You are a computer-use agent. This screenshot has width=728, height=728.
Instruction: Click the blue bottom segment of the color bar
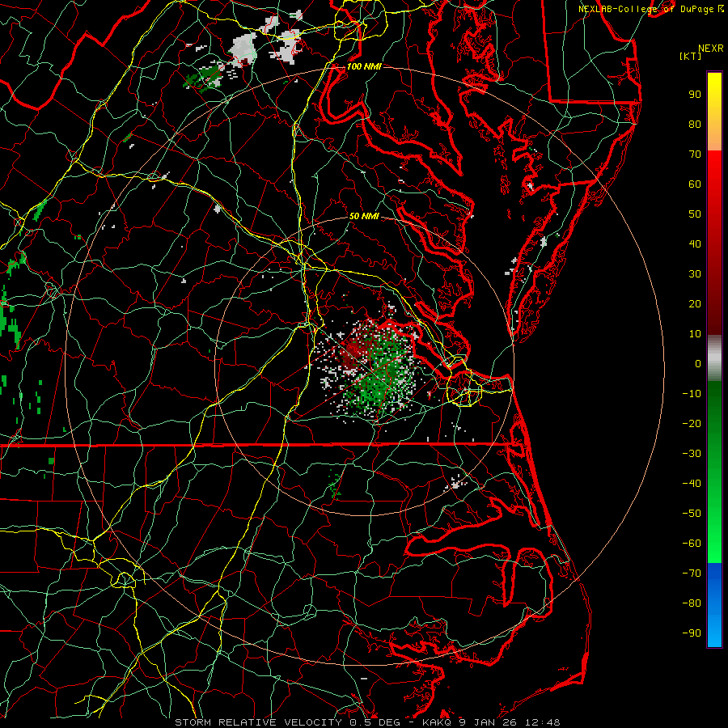[714, 605]
